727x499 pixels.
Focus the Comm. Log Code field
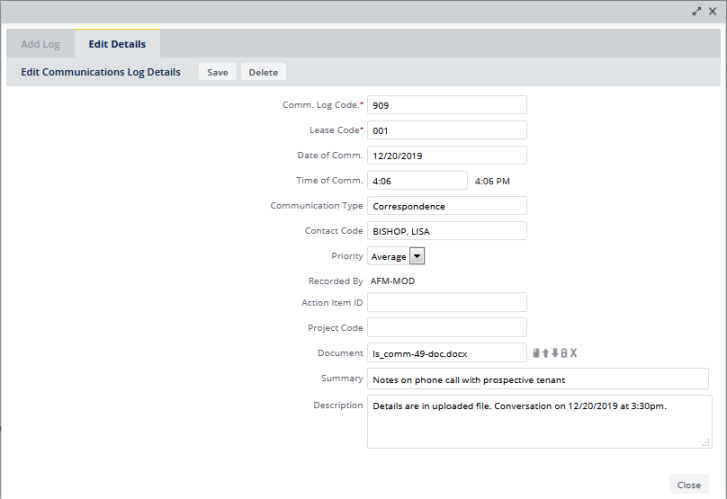pyautogui.click(x=446, y=105)
